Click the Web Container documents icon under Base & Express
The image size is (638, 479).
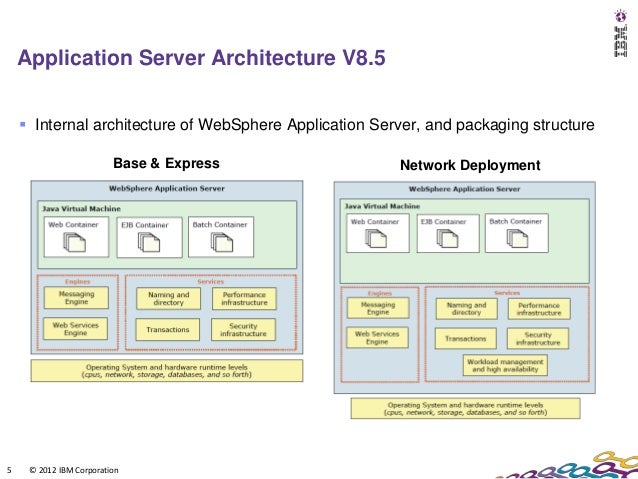pyautogui.click(x=74, y=242)
